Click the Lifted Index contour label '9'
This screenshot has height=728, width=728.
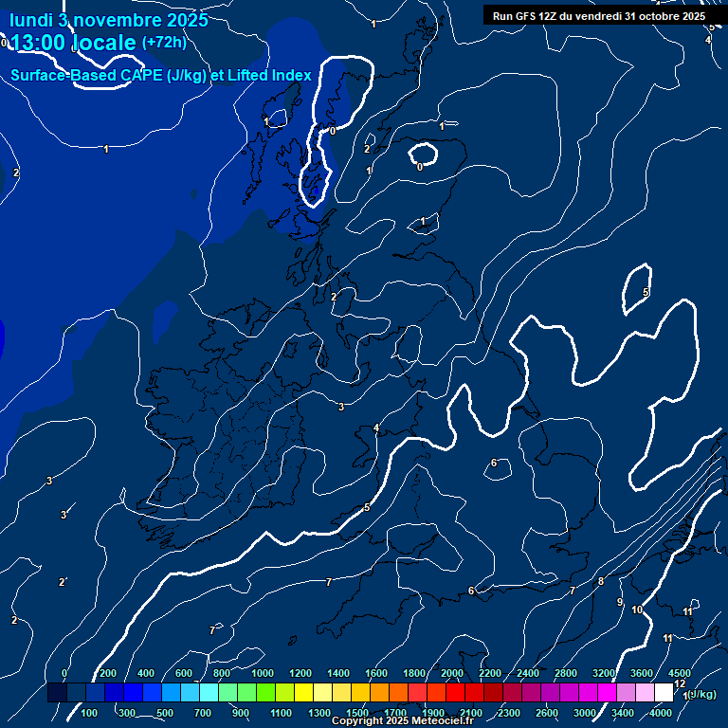(x=619, y=602)
